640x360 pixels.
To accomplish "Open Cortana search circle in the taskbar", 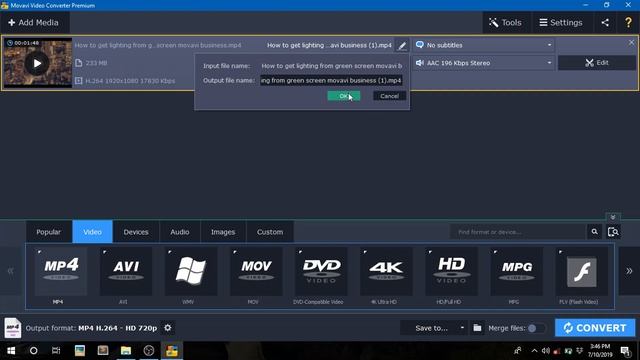I will point(33,351).
